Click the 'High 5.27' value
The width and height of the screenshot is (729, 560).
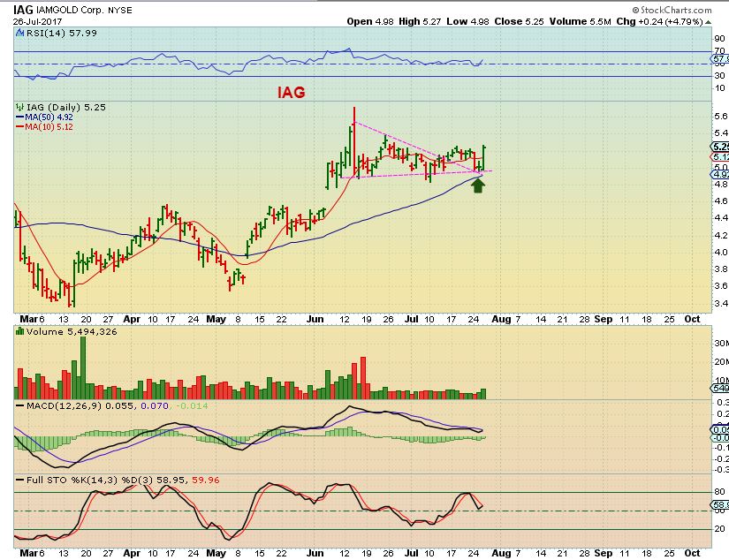420,21
